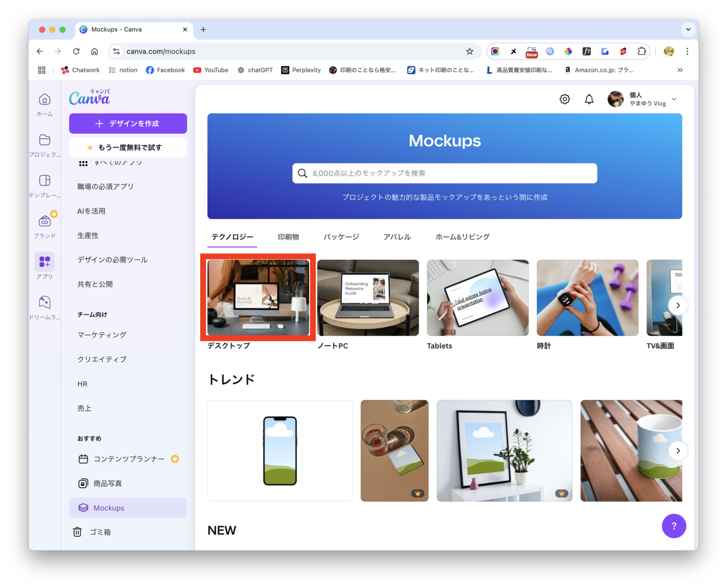Viewport: 727px width, 588px height.
Task: Click the デザインを作成 button
Action: [x=128, y=123]
